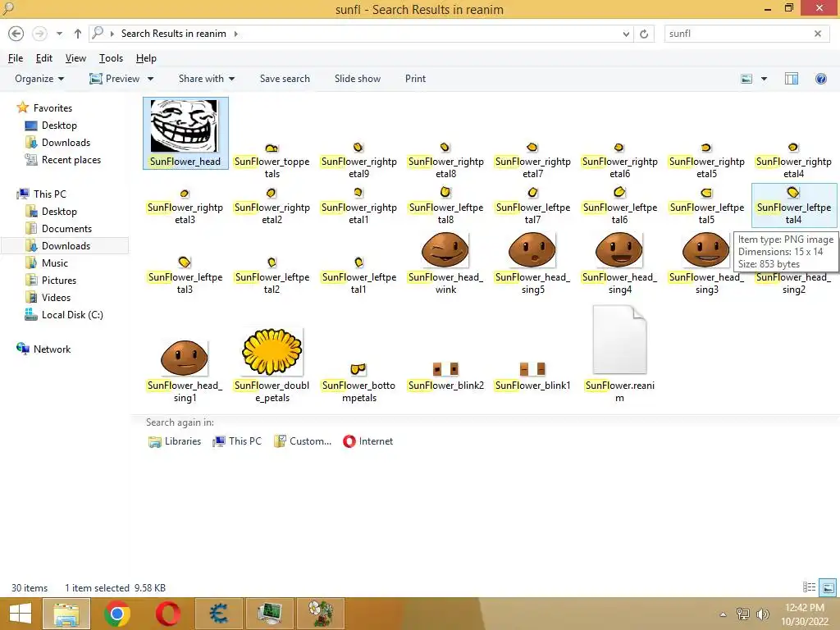Select the SunFlower_rightpetal5 file icon
This screenshot has height=630, width=840.
(x=706, y=148)
